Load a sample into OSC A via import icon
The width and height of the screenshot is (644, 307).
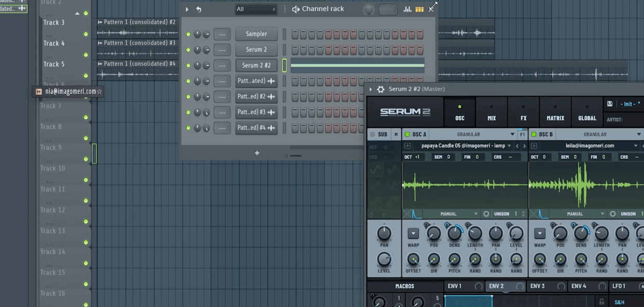pos(406,146)
